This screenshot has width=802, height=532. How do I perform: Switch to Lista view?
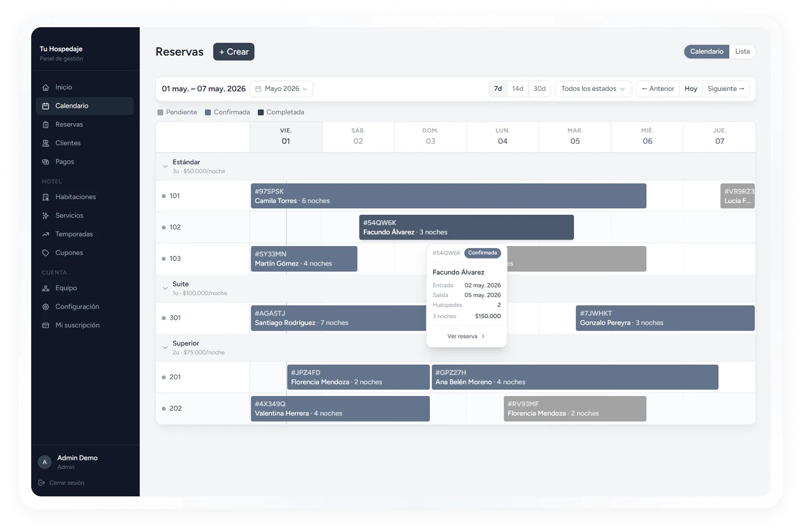(742, 51)
